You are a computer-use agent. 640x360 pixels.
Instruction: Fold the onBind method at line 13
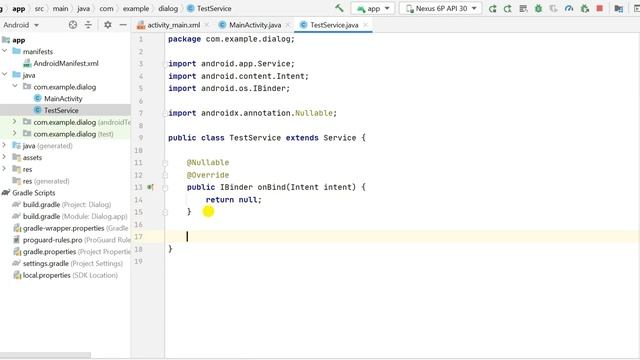165,187
